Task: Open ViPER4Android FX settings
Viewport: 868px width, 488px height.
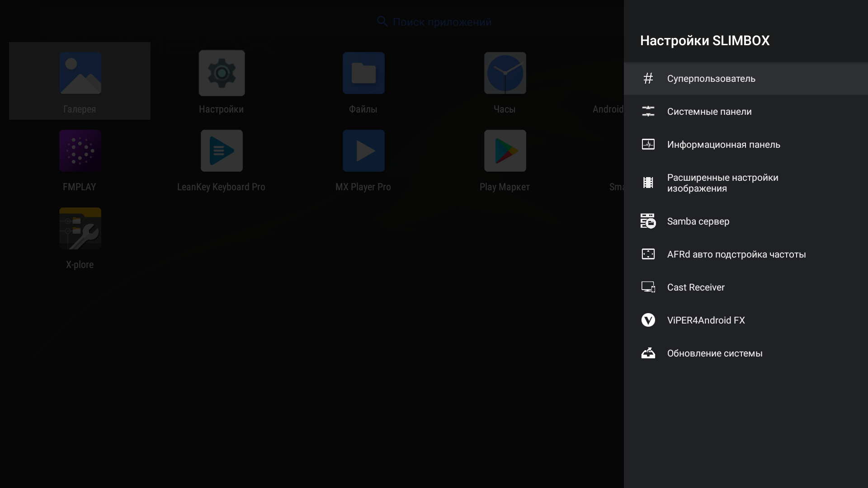Action: (x=705, y=320)
